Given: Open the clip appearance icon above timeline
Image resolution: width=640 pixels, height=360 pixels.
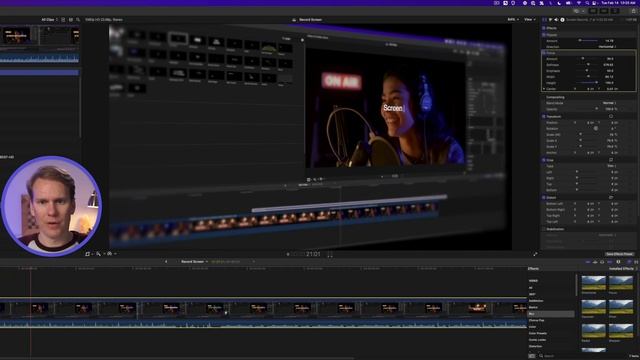Looking at the screenshot, I should 618,262.
